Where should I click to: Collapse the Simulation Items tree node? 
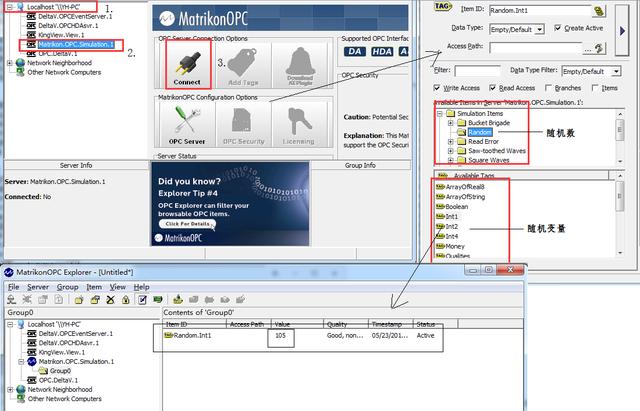[440, 113]
